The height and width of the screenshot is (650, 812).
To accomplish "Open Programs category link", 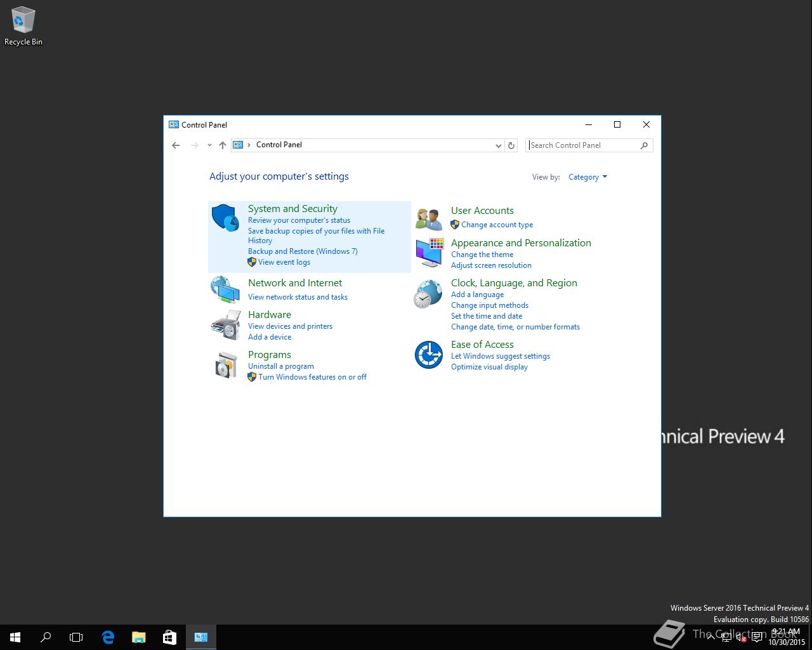I will [x=270, y=355].
